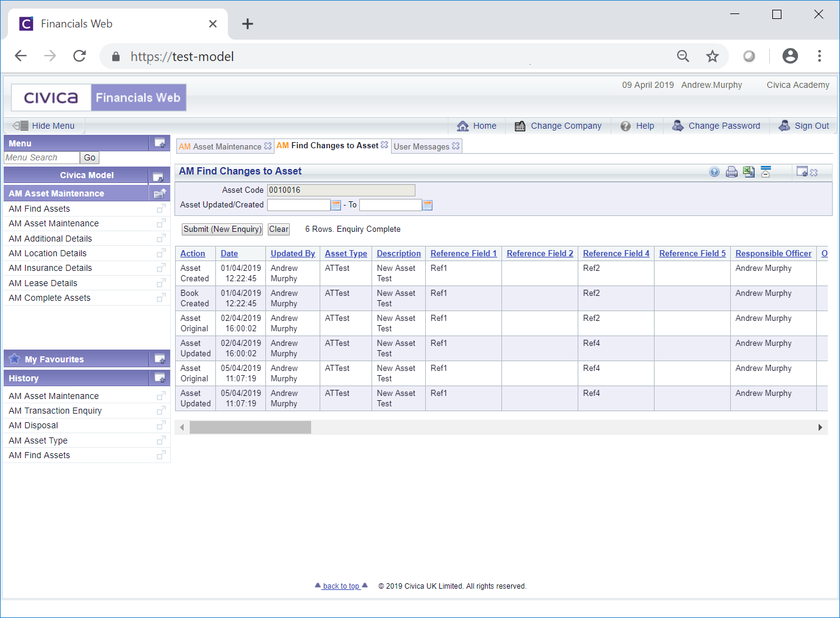The width and height of the screenshot is (840, 618).
Task: Collapse the Civica Model section
Action: click(x=158, y=176)
